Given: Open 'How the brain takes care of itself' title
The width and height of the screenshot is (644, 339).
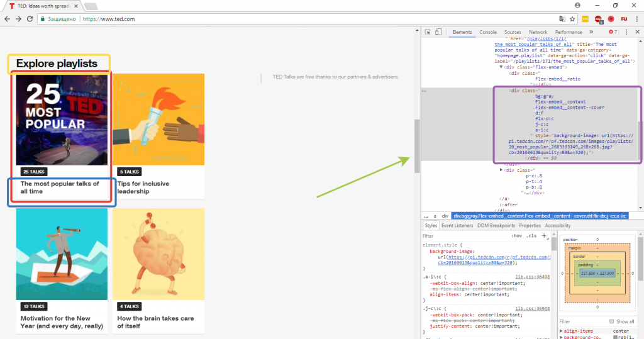Looking at the screenshot, I should click(155, 322).
